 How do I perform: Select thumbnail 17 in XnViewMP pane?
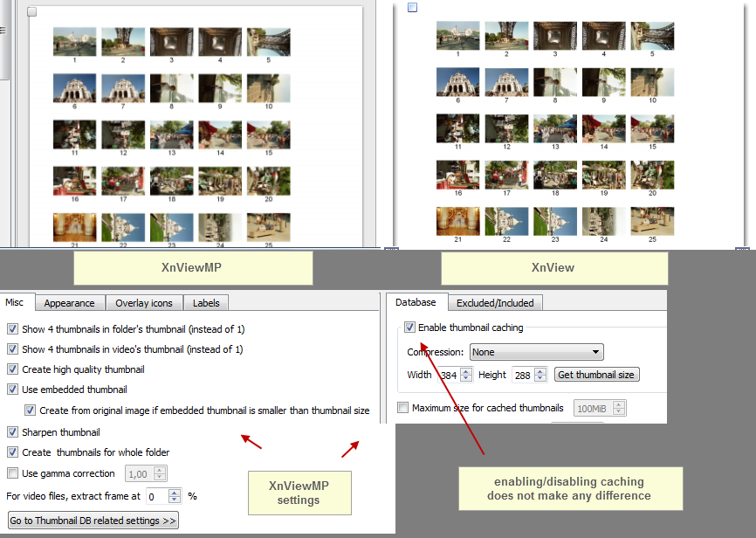click(123, 181)
